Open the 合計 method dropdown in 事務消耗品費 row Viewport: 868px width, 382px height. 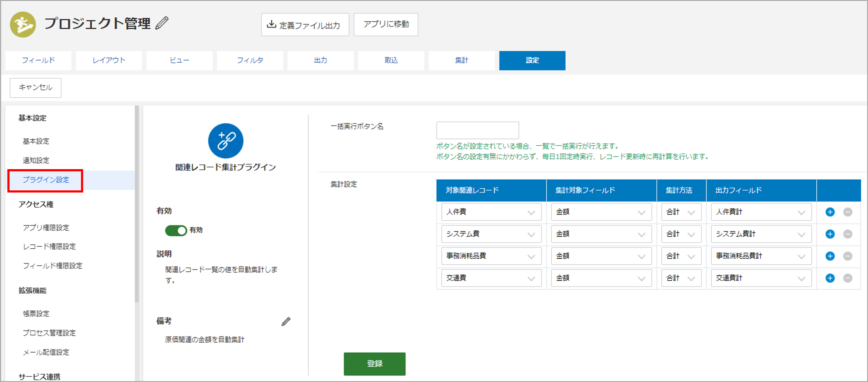pos(681,256)
